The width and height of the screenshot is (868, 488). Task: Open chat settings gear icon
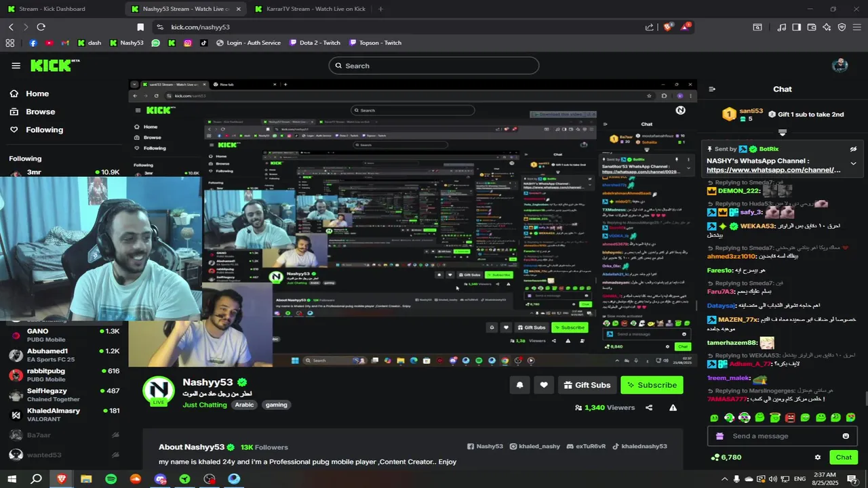818,457
